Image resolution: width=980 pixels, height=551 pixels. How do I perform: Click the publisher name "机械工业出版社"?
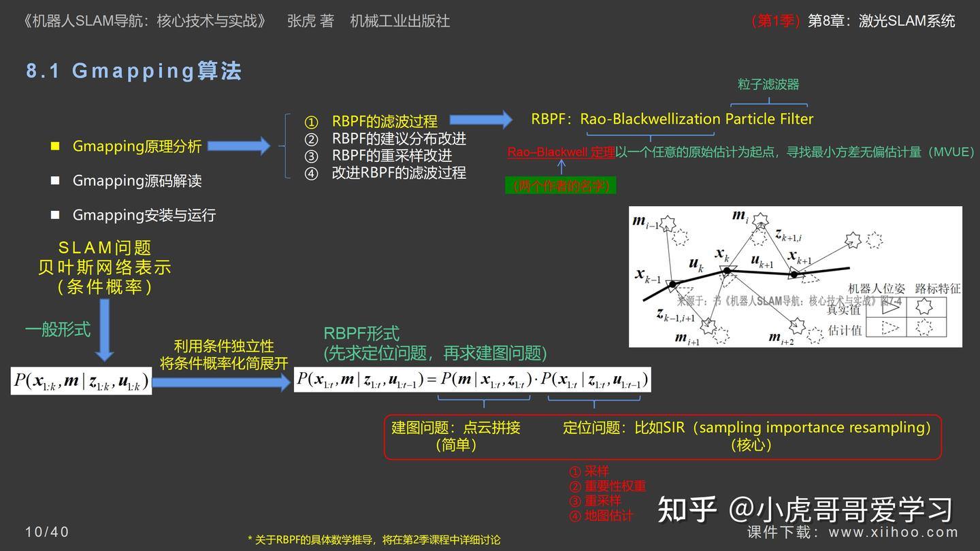[x=400, y=21]
